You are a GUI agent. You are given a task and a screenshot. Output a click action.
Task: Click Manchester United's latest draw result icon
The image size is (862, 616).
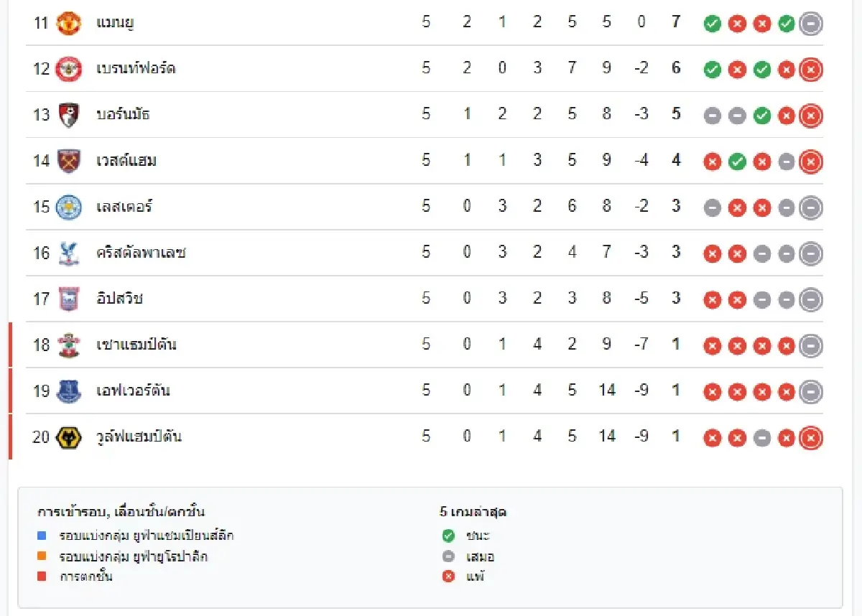[x=811, y=24]
